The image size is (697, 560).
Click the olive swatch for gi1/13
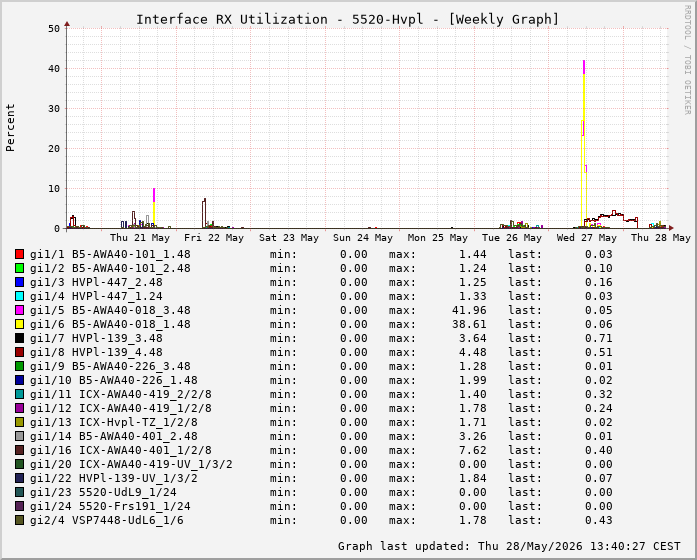point(19,422)
